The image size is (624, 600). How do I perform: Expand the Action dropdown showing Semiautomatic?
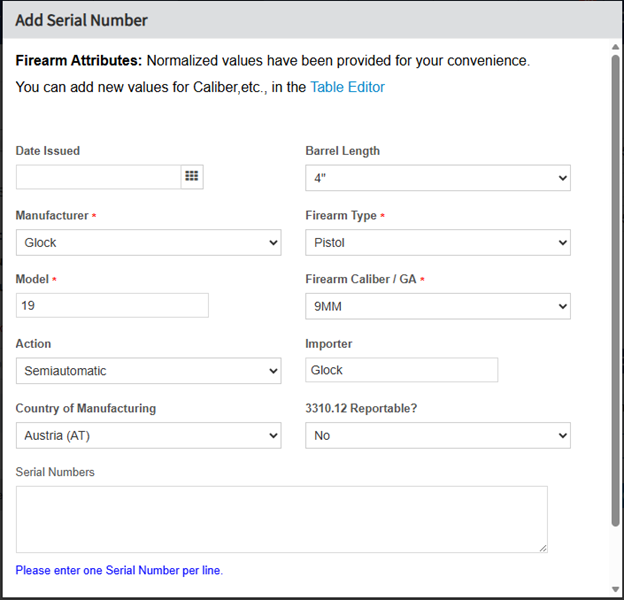148,371
